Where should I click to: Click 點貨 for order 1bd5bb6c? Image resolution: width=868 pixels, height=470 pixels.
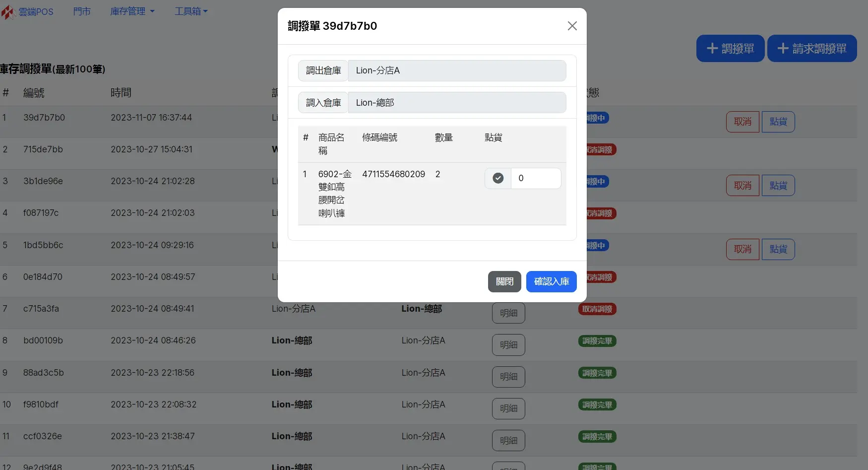click(778, 249)
